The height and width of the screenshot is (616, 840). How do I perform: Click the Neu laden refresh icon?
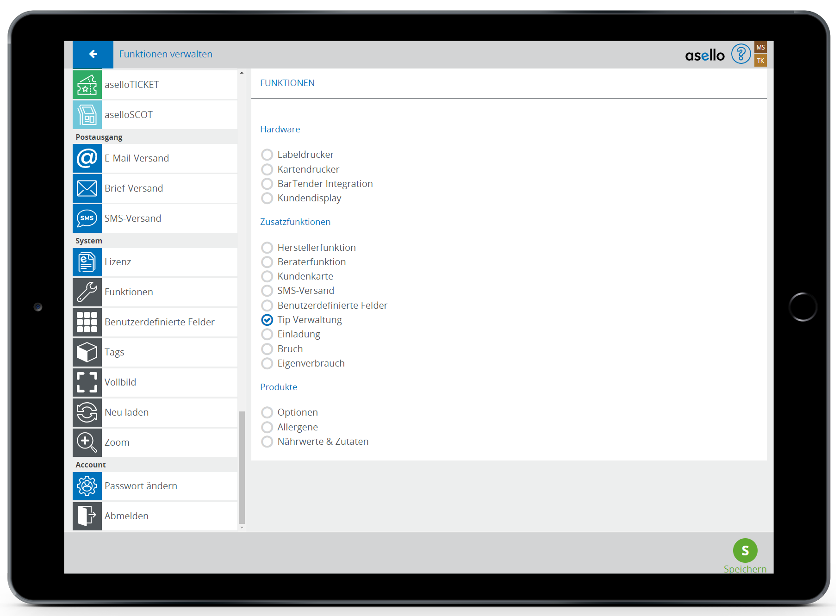click(87, 412)
